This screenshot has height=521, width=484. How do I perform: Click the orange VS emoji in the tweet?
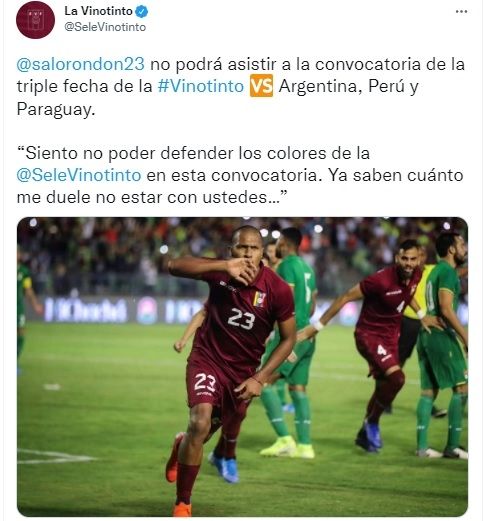click(x=261, y=86)
